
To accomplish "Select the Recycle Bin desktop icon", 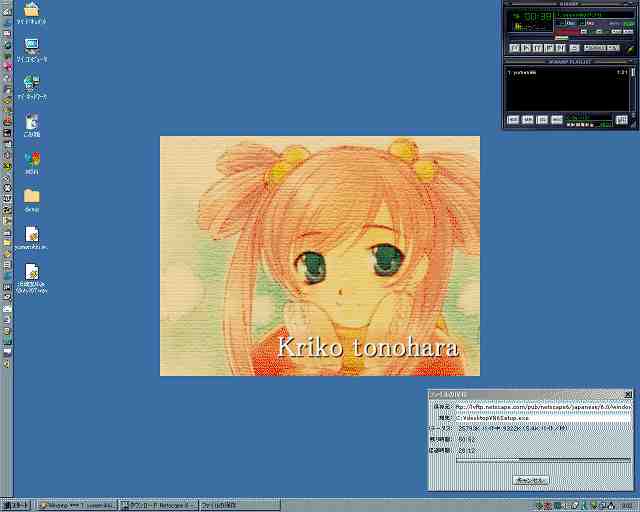I will tap(31, 125).
